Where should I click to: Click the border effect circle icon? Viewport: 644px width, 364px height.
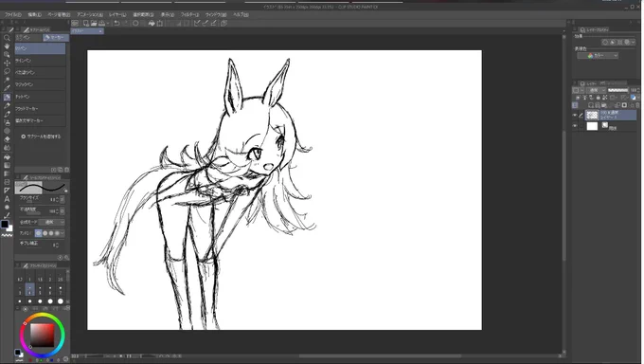coord(605,43)
